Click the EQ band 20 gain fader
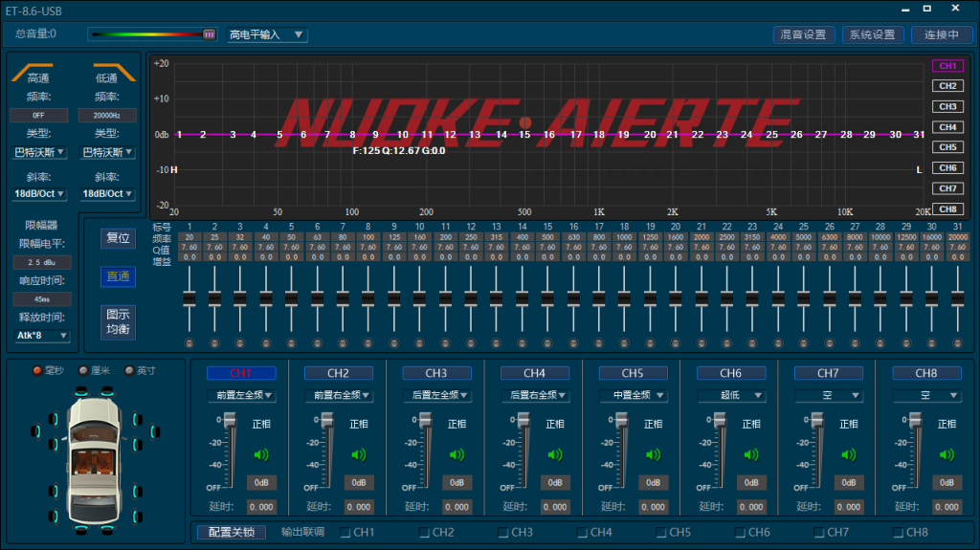The image size is (980, 550). [675, 298]
